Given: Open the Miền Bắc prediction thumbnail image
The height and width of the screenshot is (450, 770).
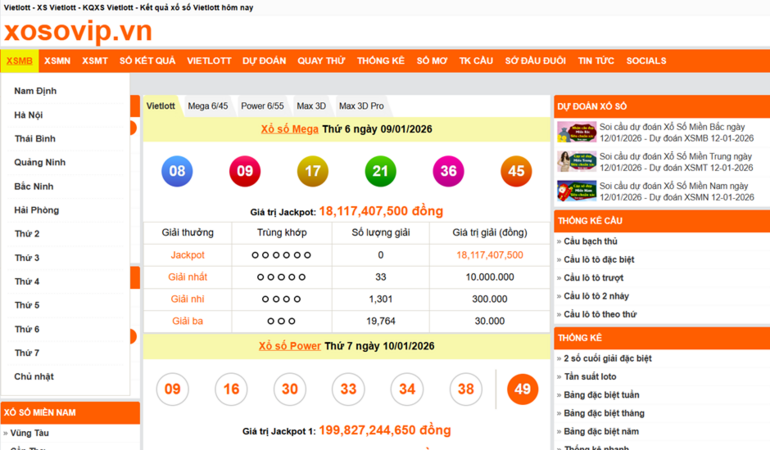Looking at the screenshot, I should tap(576, 133).
